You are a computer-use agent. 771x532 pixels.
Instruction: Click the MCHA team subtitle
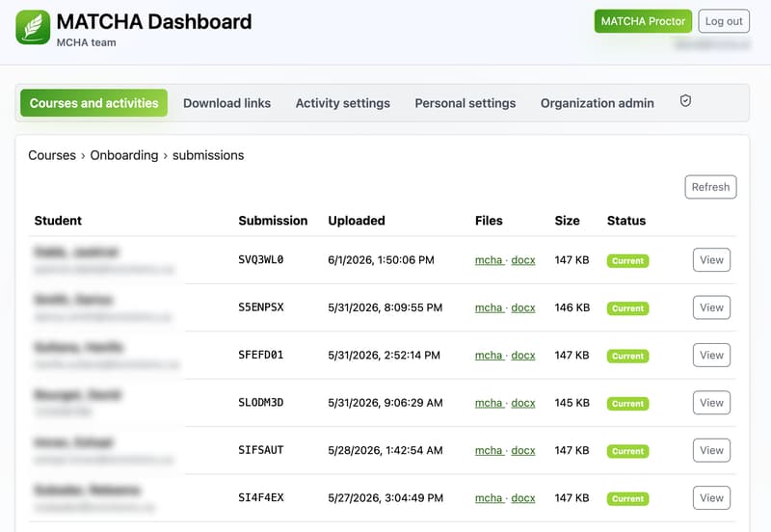coord(86,42)
